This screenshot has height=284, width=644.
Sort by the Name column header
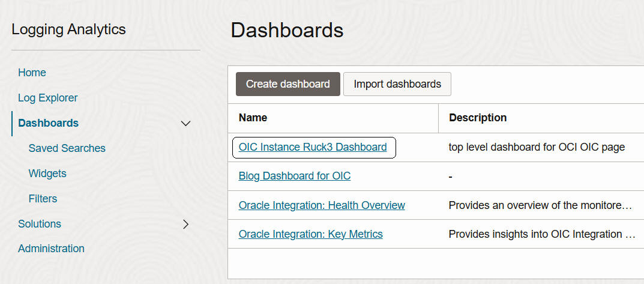click(253, 118)
